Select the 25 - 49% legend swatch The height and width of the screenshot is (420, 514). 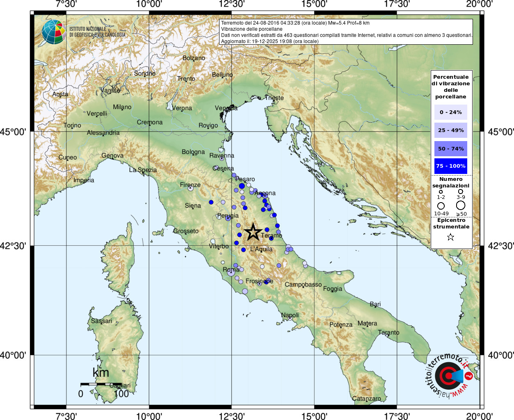(x=451, y=130)
